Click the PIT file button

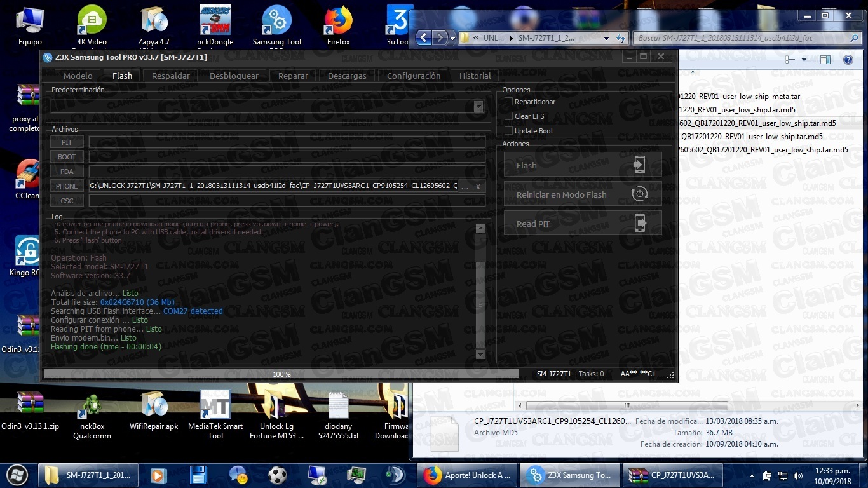[67, 142]
